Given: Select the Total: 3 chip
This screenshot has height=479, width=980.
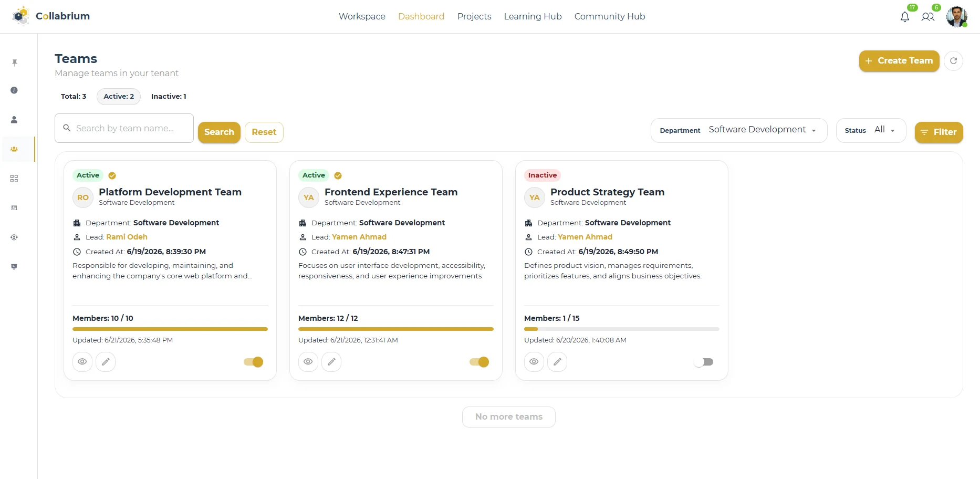Looking at the screenshot, I should click(x=74, y=97).
